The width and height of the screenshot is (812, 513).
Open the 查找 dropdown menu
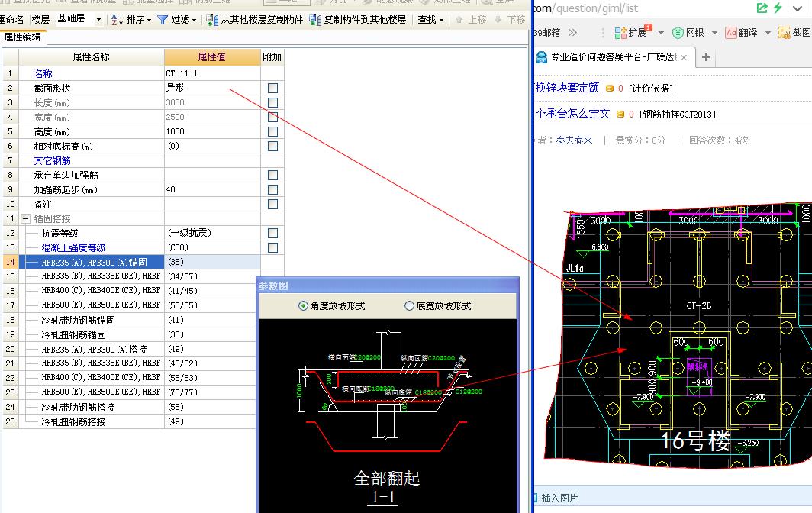pos(431,20)
